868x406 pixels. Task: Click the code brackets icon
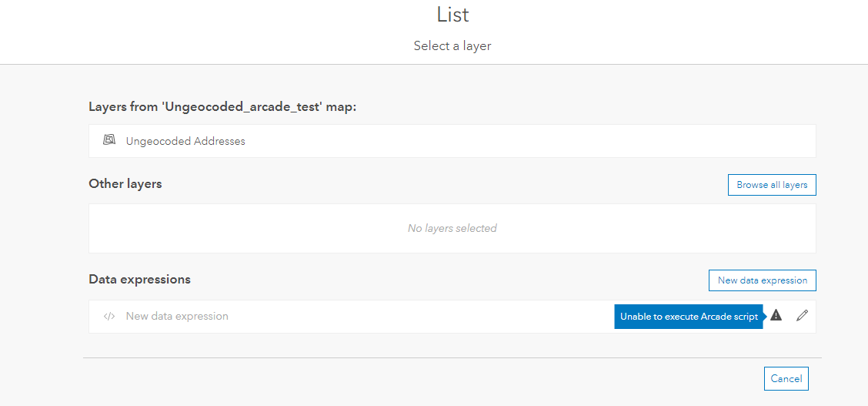coord(109,317)
